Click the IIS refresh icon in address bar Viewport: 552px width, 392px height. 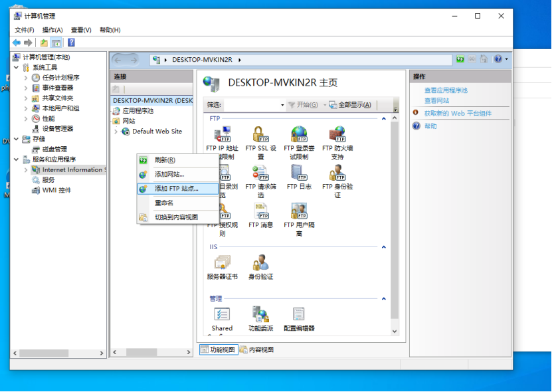460,59
